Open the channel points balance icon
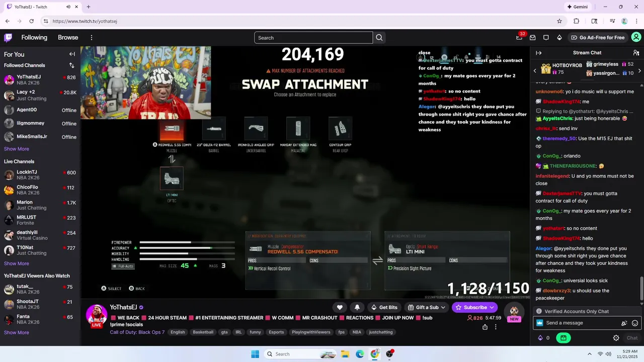Viewport: 644px width, 362px height. 544,338
